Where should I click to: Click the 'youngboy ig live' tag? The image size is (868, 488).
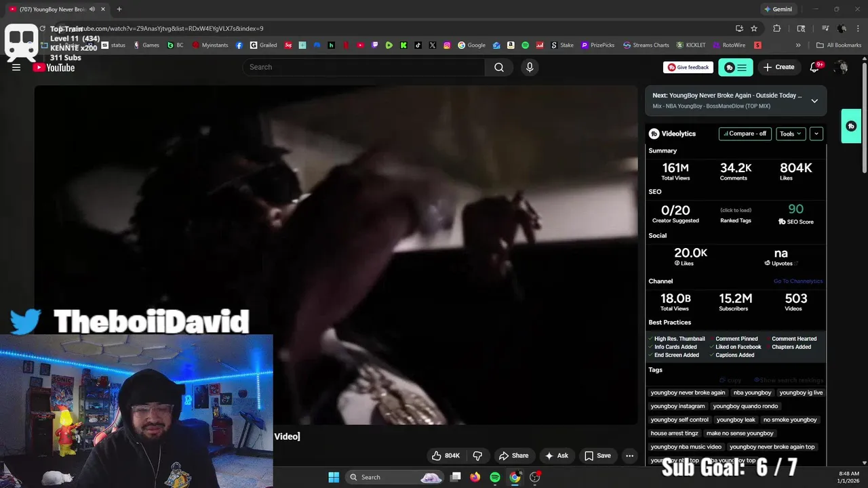[x=801, y=392]
